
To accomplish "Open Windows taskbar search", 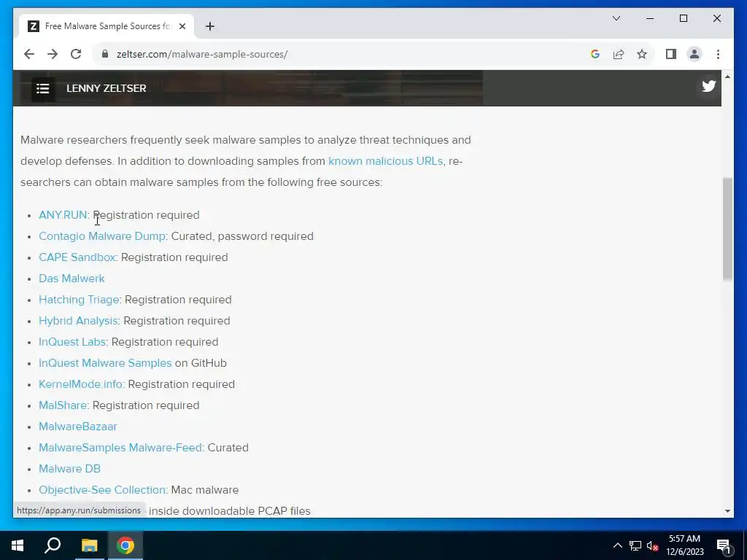I will coord(53,545).
